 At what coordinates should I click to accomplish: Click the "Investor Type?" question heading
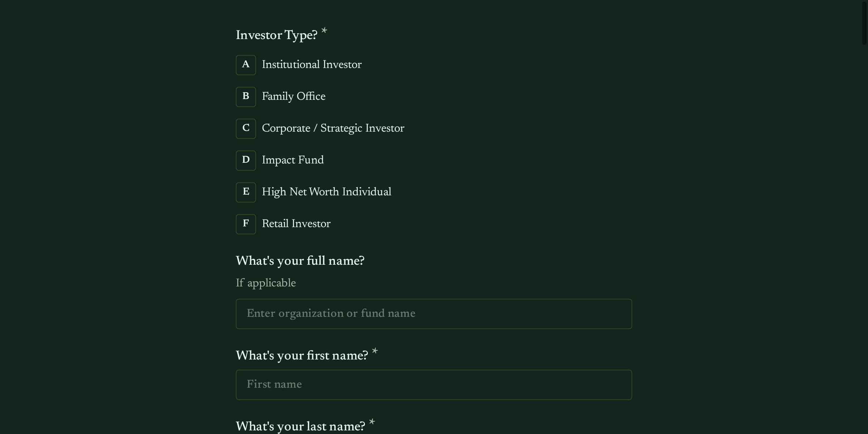(x=276, y=35)
